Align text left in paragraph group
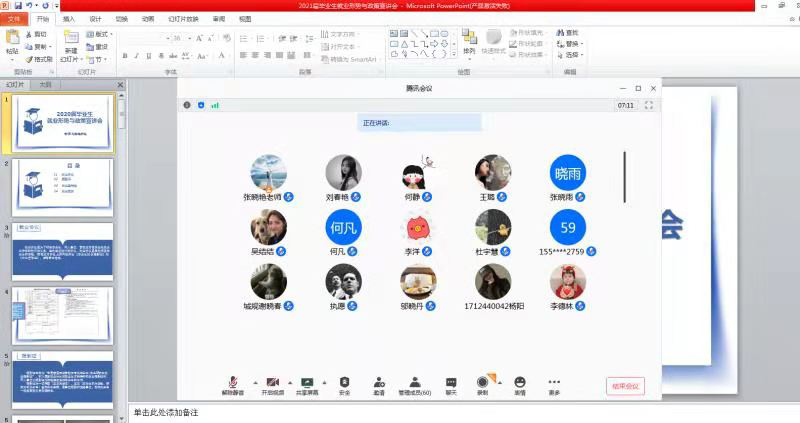The width and height of the screenshot is (800, 423). click(x=243, y=55)
